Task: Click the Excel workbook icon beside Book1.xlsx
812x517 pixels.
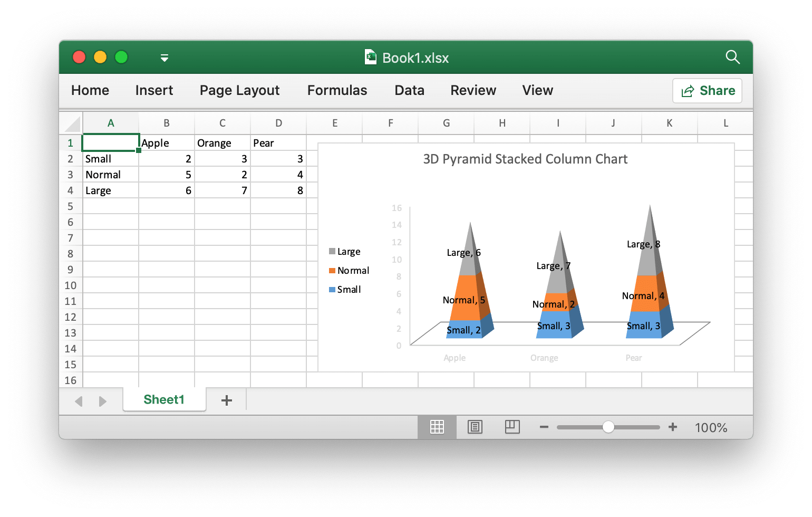Action: [x=371, y=58]
